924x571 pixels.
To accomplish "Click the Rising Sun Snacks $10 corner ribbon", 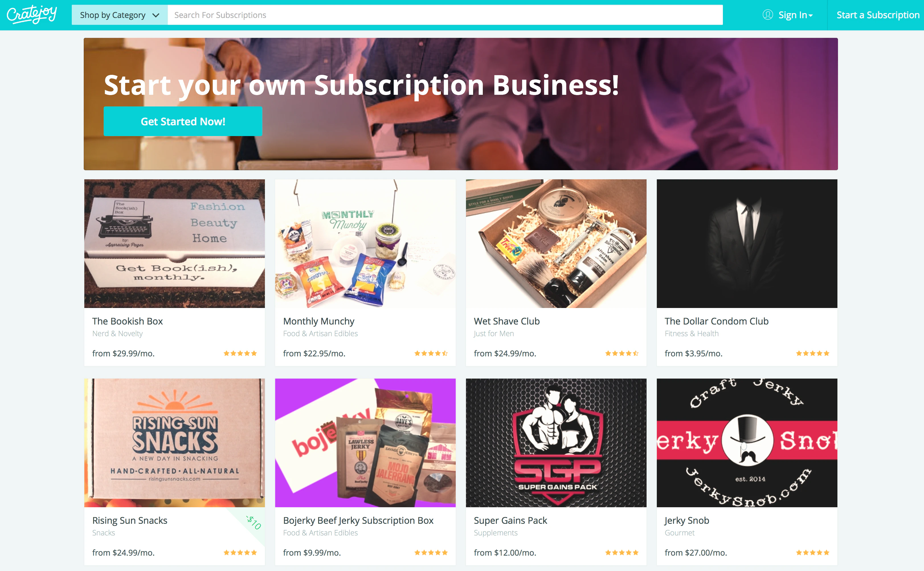I will 254,523.
